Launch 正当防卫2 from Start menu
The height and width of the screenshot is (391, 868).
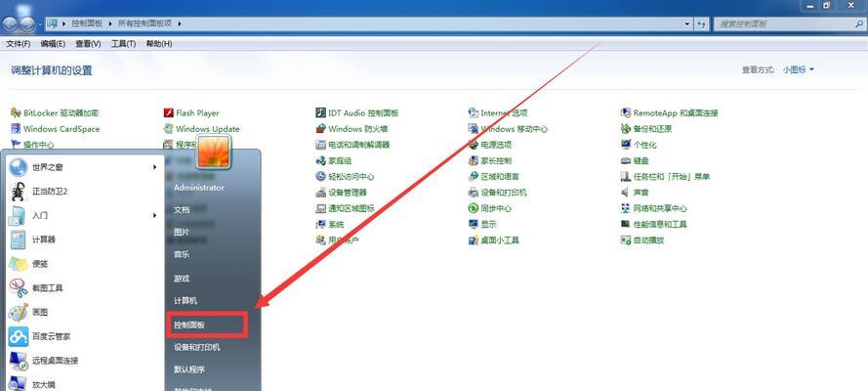[x=86, y=191]
